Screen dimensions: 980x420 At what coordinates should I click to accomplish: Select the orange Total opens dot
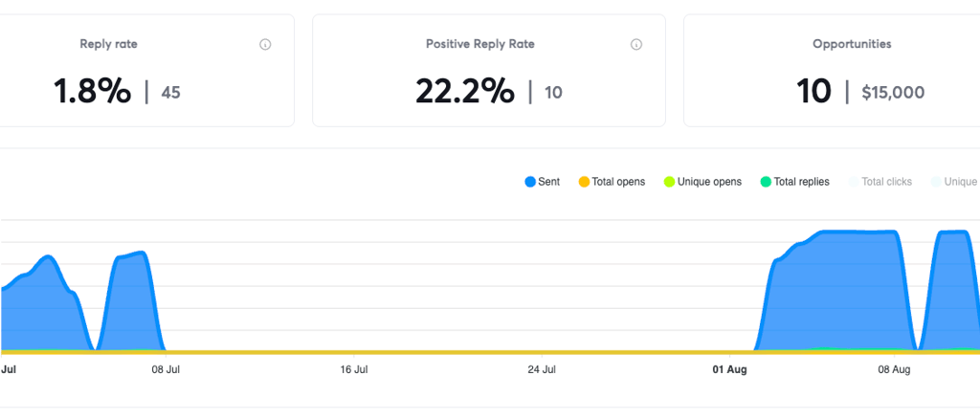(x=584, y=182)
